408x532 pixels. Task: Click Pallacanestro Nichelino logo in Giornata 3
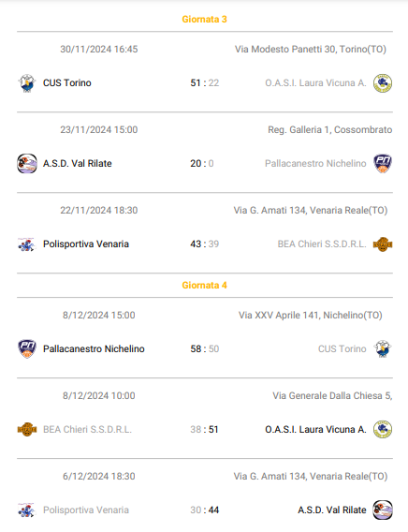point(383,164)
